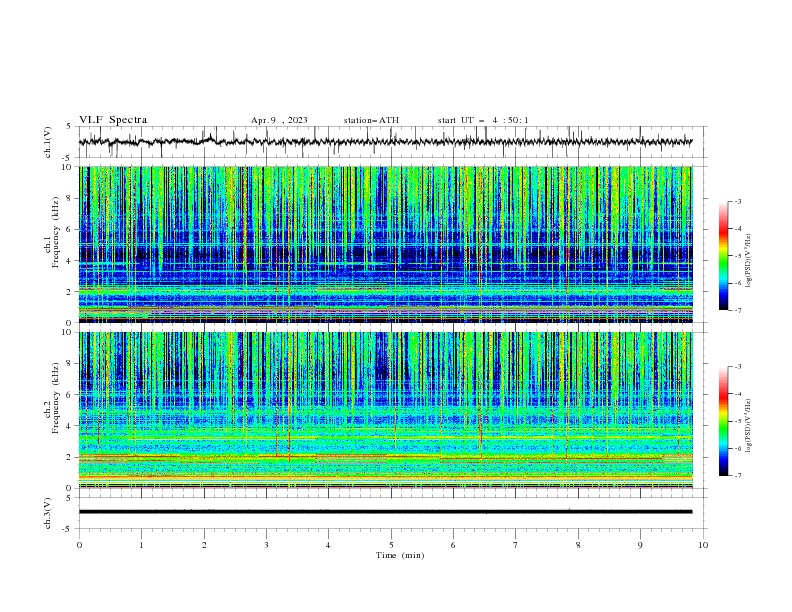Viewport: 792px width, 612px height.
Task: Click the '-7' label on ch.2 colorbar
Action: [x=737, y=475]
